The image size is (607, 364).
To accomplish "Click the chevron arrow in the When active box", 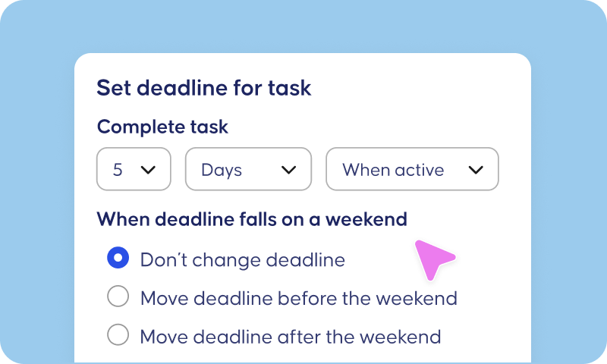I will click(x=476, y=169).
